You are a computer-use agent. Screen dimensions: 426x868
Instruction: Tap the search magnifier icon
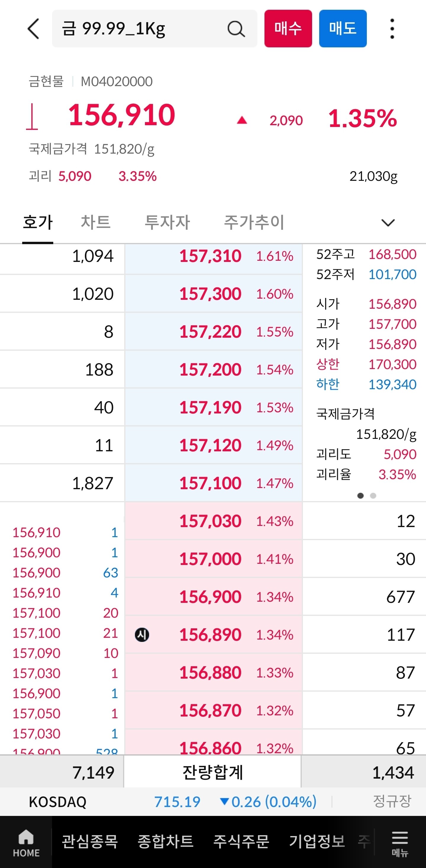click(236, 29)
